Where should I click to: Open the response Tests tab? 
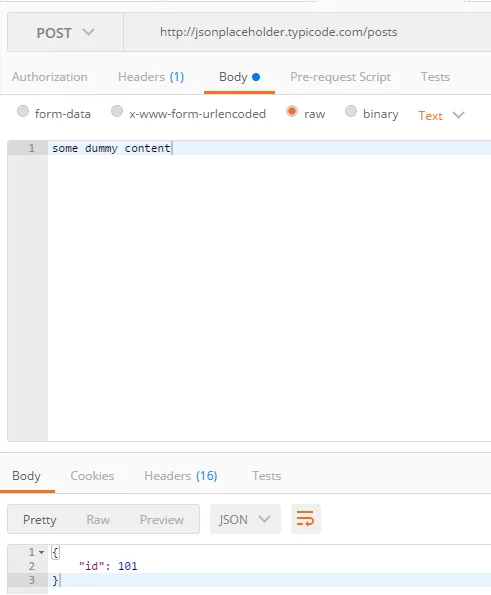click(267, 476)
